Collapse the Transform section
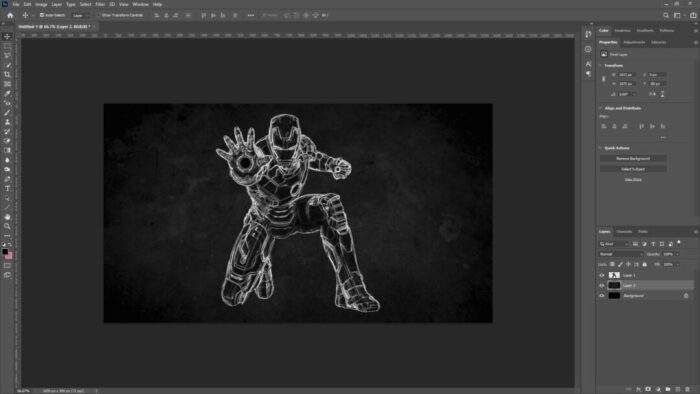 tap(600, 66)
